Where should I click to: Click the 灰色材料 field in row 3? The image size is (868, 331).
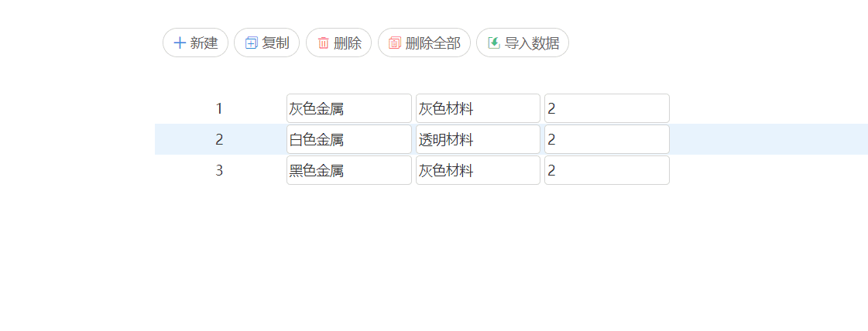(479, 170)
